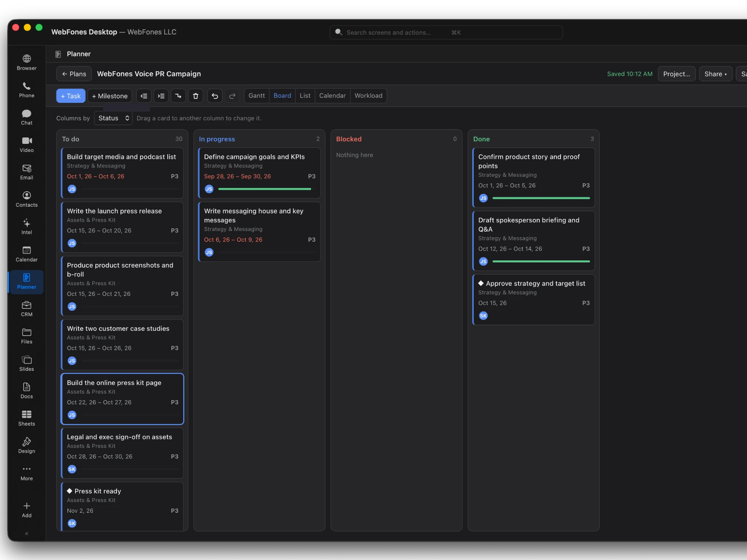Switch to the Gantt view tab

pyautogui.click(x=257, y=96)
